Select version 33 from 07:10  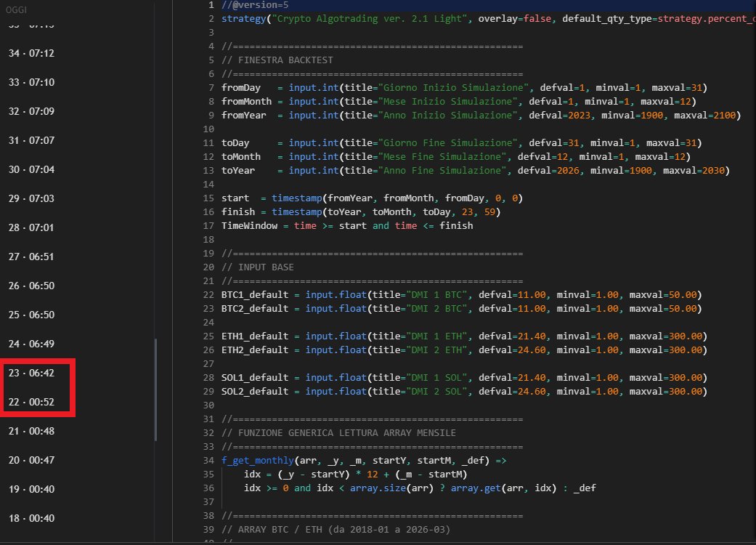point(31,82)
